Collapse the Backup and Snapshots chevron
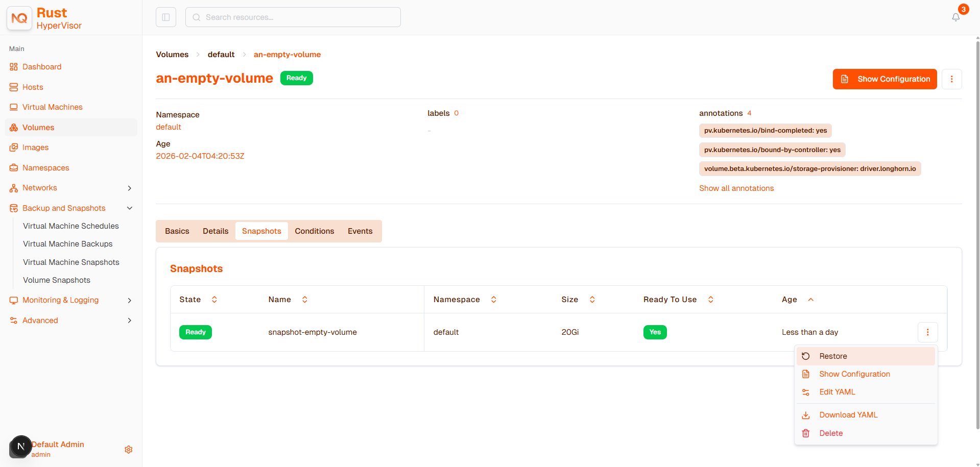The image size is (980, 467). pos(130,208)
